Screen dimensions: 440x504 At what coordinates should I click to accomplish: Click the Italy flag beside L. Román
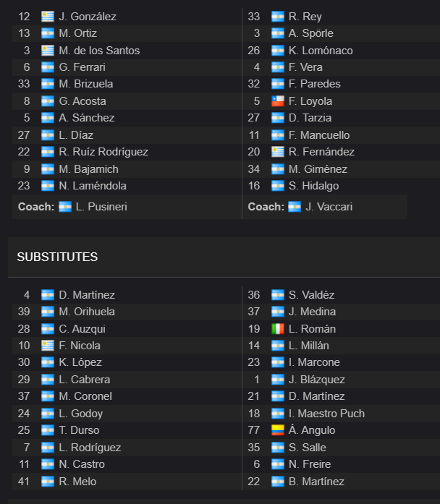click(x=278, y=329)
